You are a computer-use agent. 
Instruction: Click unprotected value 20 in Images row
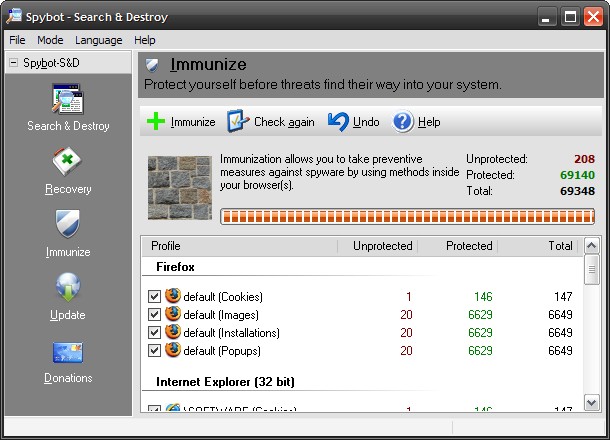coord(406,315)
